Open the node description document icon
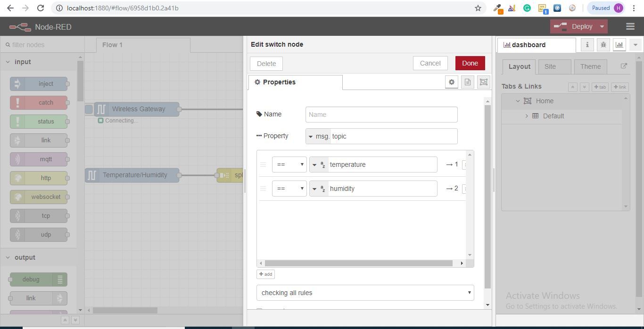644x329 pixels. [x=468, y=82]
